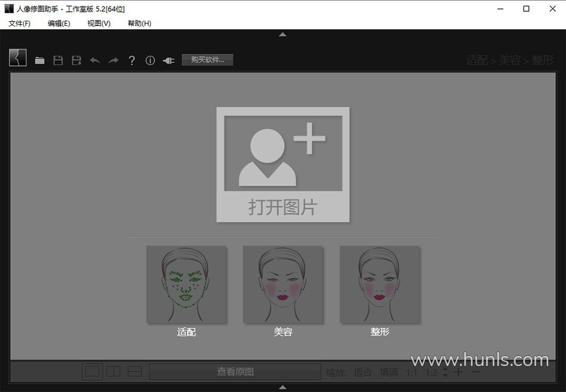Click the face profile logo icon
The image size is (566, 392).
pyautogui.click(x=18, y=58)
